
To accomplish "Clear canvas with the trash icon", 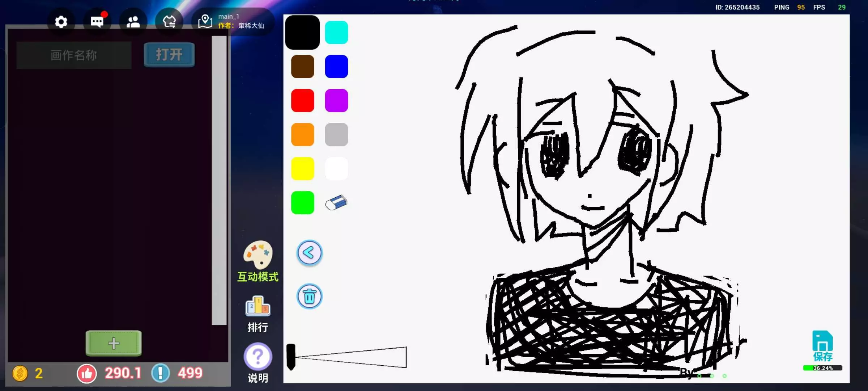I will pos(309,297).
